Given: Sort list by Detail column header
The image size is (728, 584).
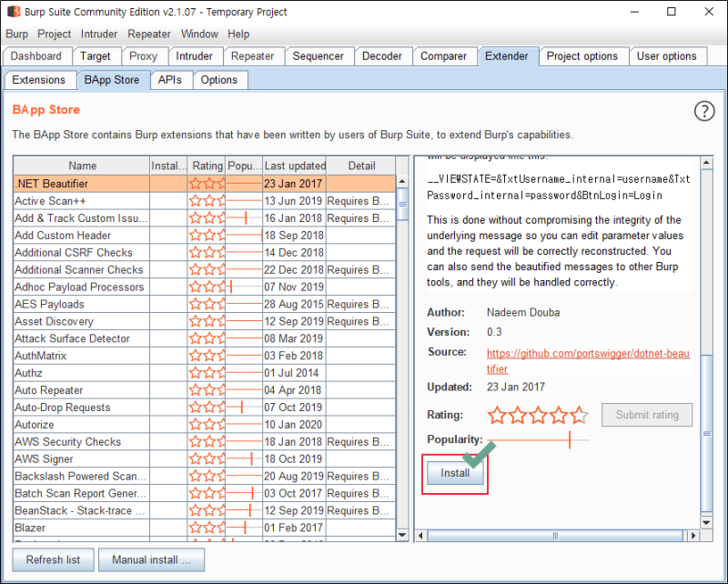Looking at the screenshot, I should coord(361,166).
